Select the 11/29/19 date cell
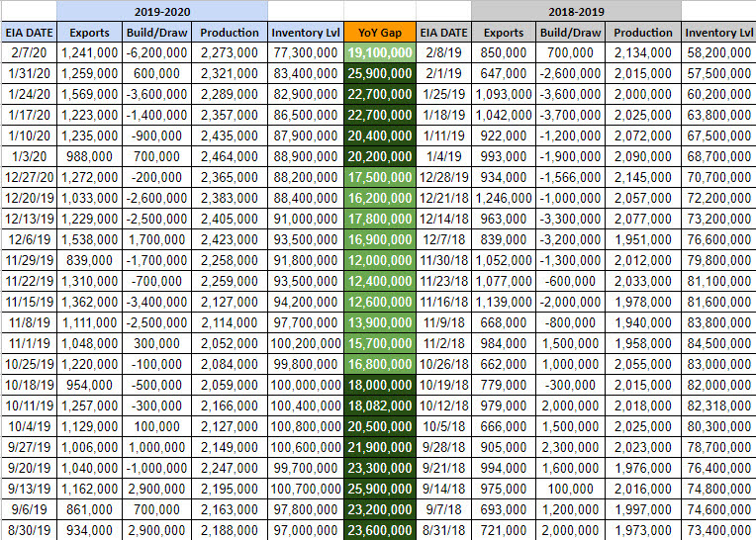 point(29,260)
